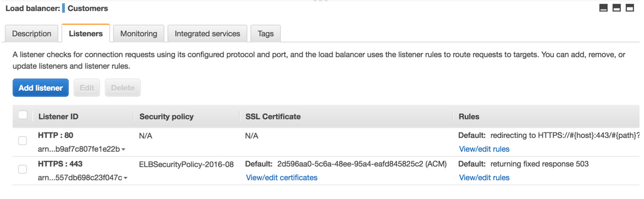Click the Edit listener button
644x199 pixels.
click(x=87, y=88)
